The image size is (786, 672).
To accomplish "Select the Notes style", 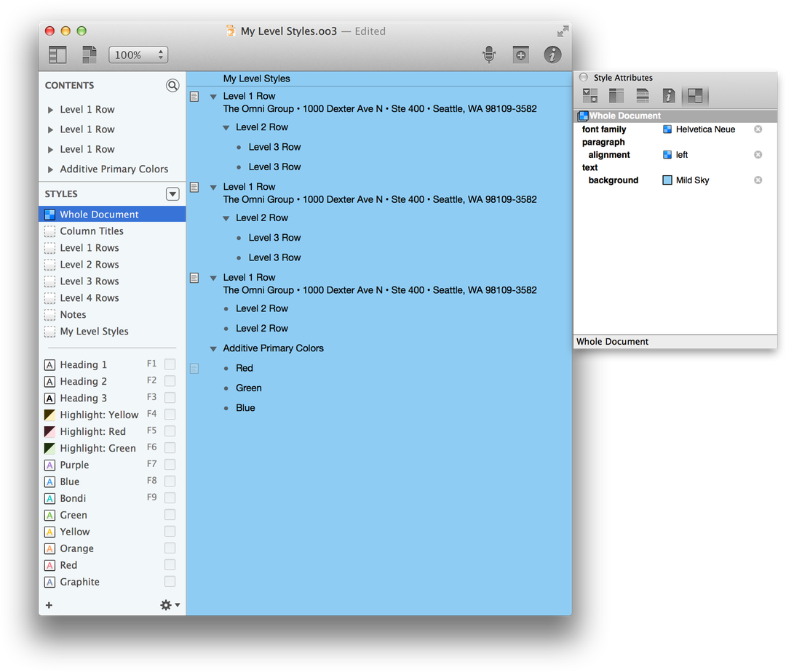I will click(x=112, y=314).
